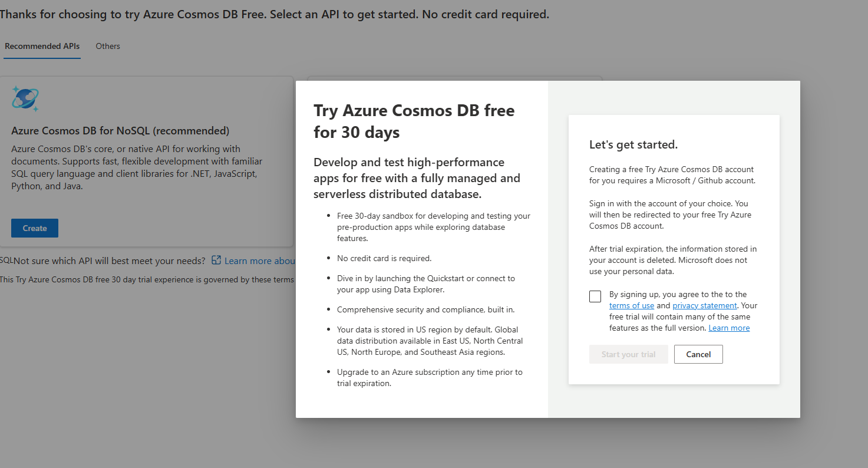
Task: Click the Azure Cosmos DB planet icon
Action: click(25, 98)
